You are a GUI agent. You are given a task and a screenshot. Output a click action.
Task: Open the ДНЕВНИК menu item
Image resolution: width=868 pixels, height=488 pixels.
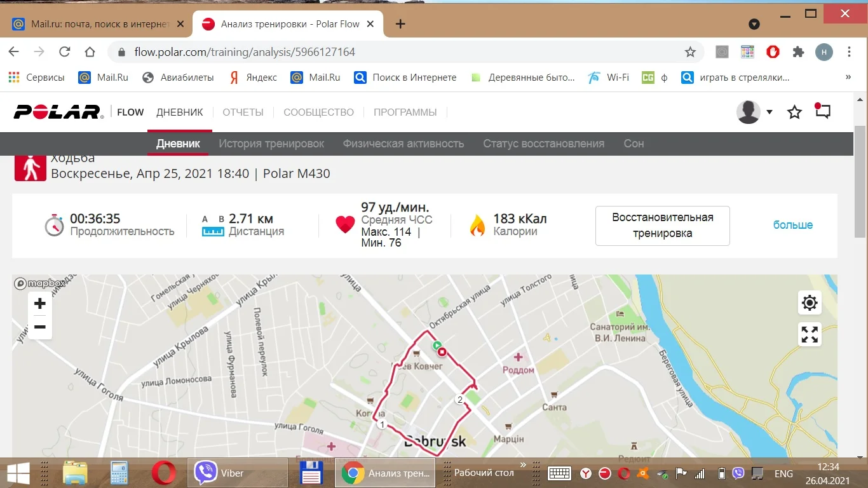(x=180, y=112)
